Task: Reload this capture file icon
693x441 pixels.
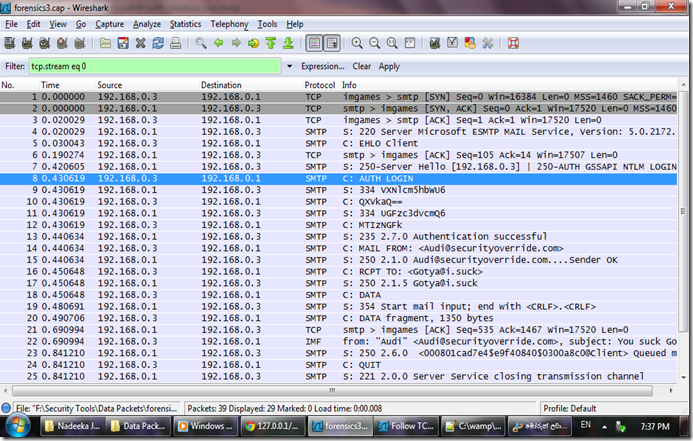Action: (158, 43)
